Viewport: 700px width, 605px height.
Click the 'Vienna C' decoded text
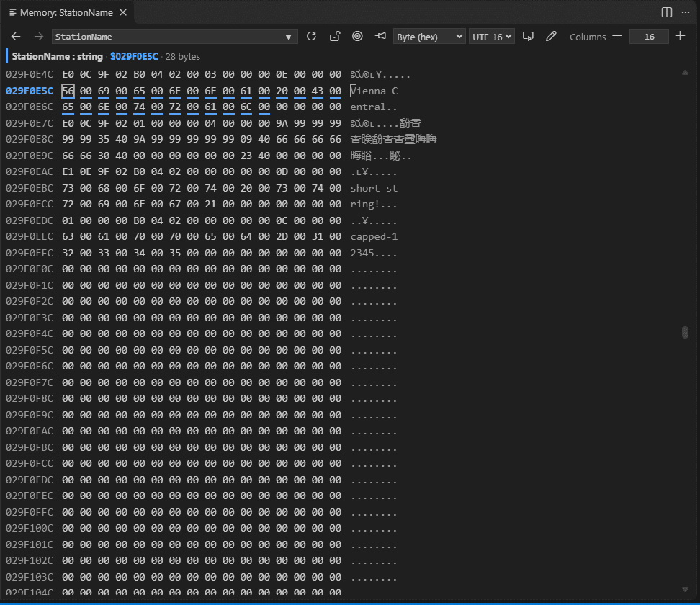(374, 91)
